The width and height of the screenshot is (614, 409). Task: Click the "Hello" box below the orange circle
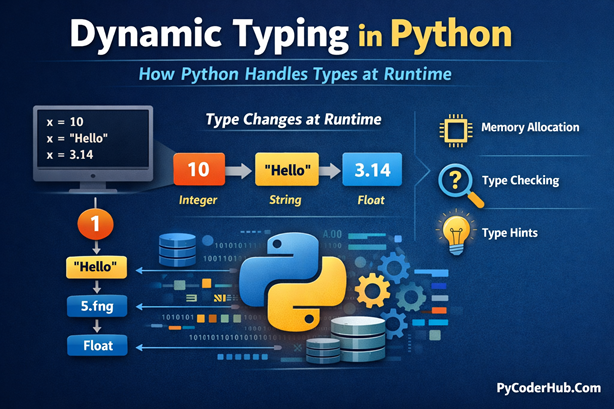tap(96, 267)
